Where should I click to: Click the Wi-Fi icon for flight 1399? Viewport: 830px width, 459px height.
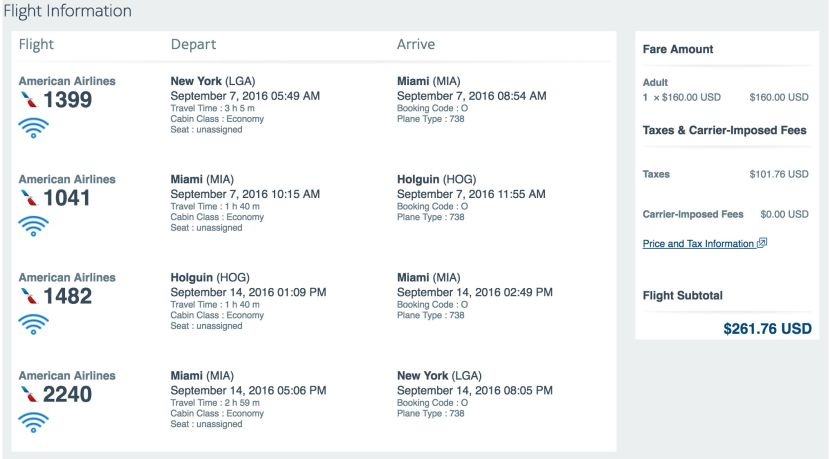point(34,127)
